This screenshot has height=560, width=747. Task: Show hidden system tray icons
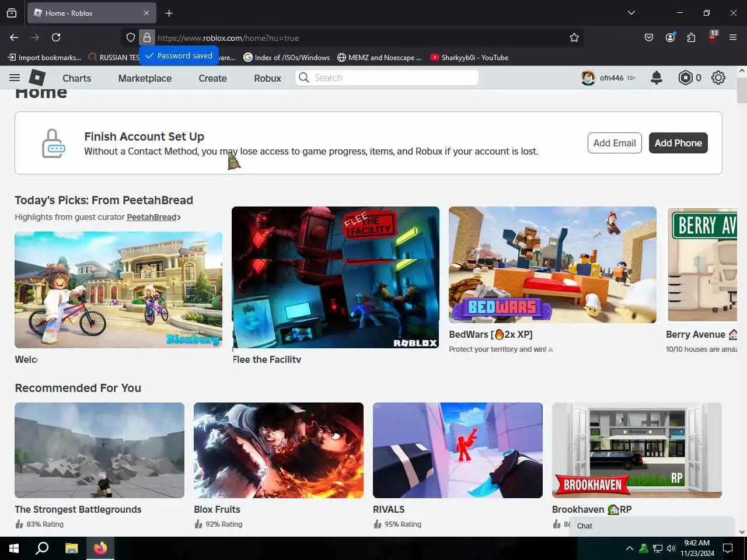coord(629,548)
